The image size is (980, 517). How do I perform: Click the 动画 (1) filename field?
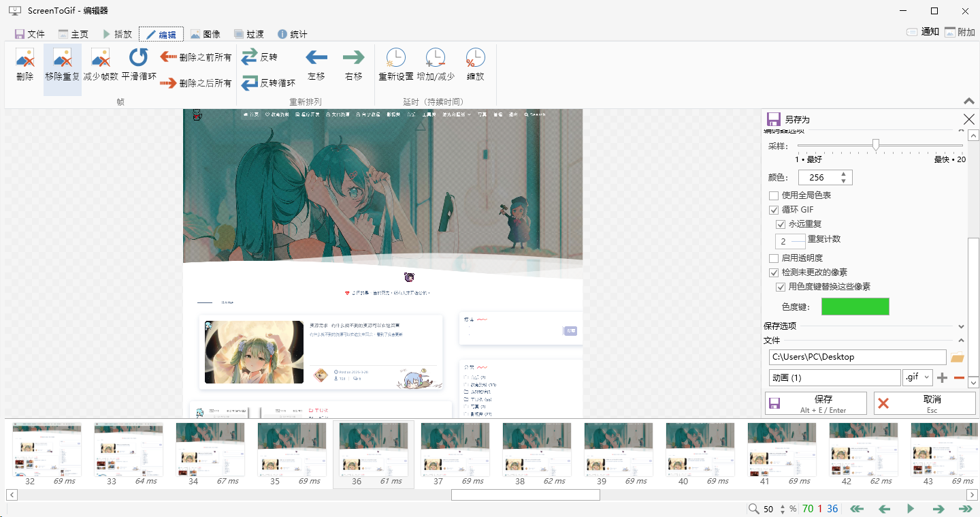click(835, 377)
